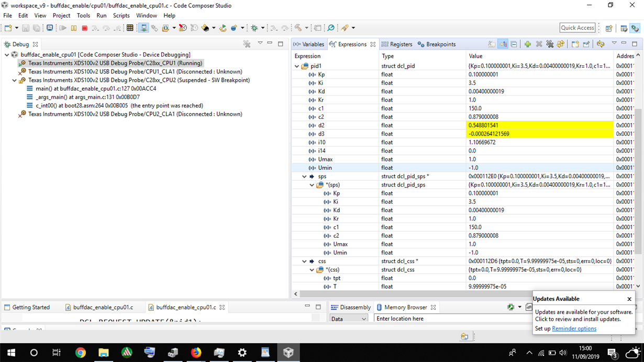Screen dimensions: 644x362
Task: Add new expression with green plus
Action: point(527,45)
